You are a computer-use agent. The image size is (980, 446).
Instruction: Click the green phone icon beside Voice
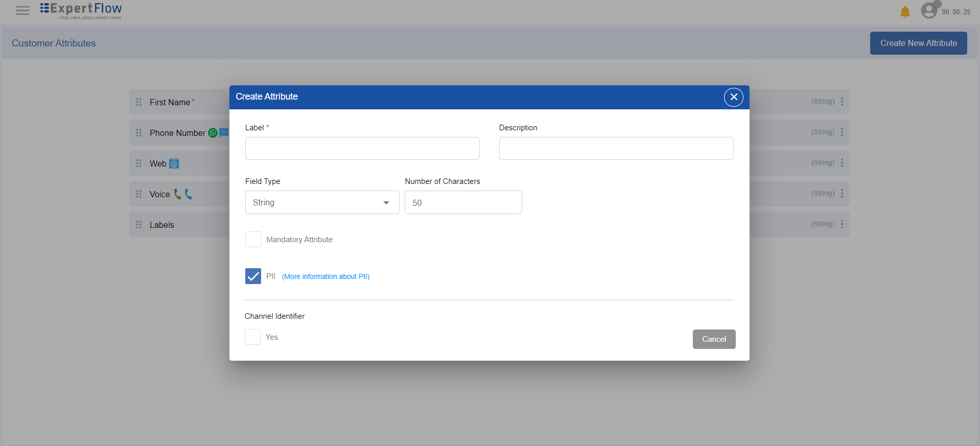point(177,194)
